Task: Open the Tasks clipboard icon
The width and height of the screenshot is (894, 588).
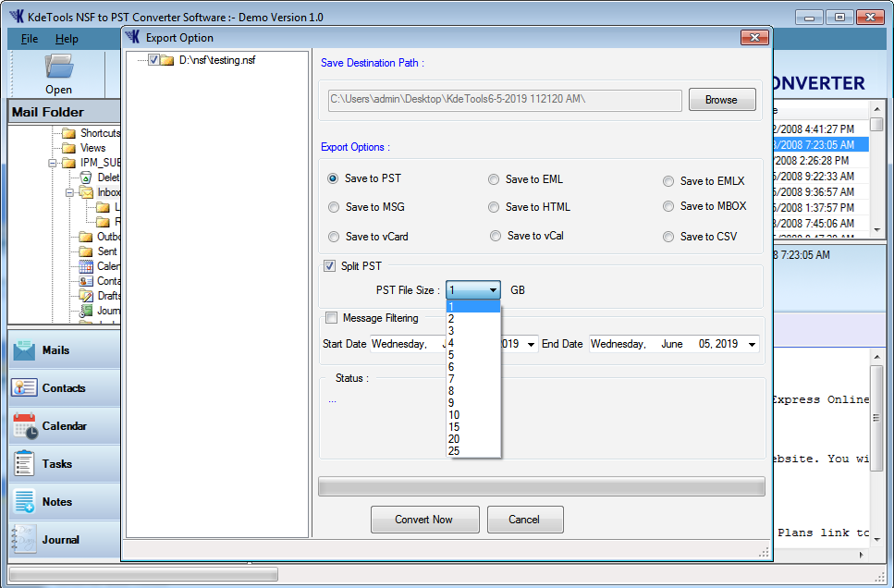Action: [x=24, y=464]
